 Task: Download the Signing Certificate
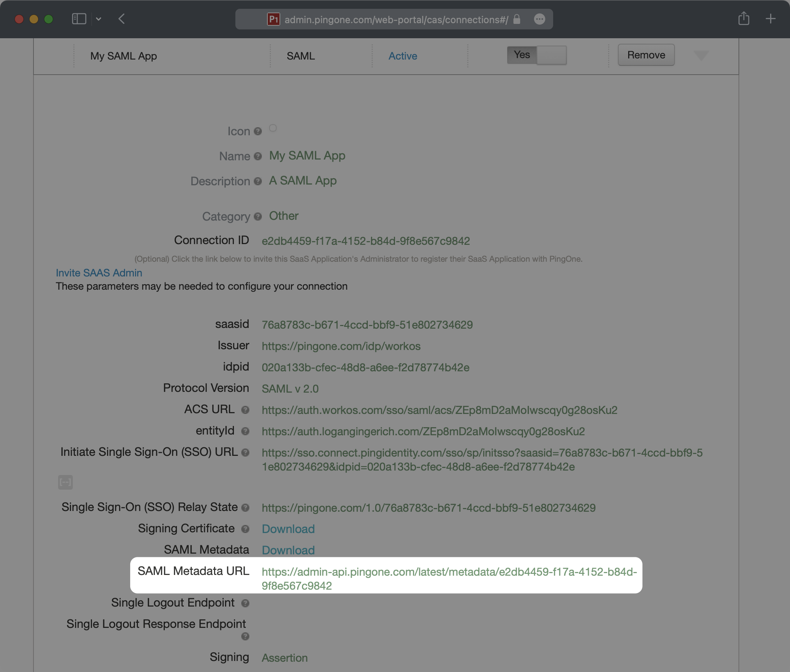[x=288, y=529]
